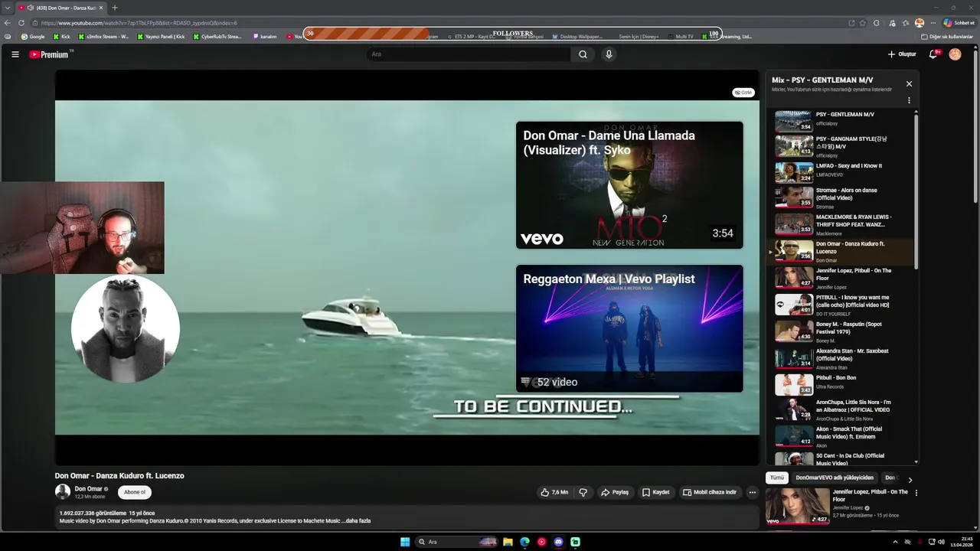Viewport: 980px width, 551px height.
Task: Open Dame Una Llamada end-screen video card
Action: (629, 185)
